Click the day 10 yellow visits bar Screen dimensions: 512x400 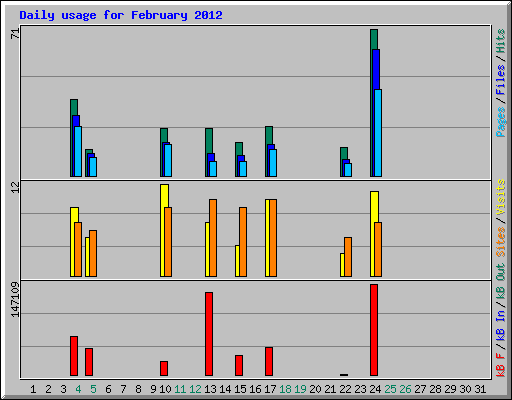tap(163, 230)
